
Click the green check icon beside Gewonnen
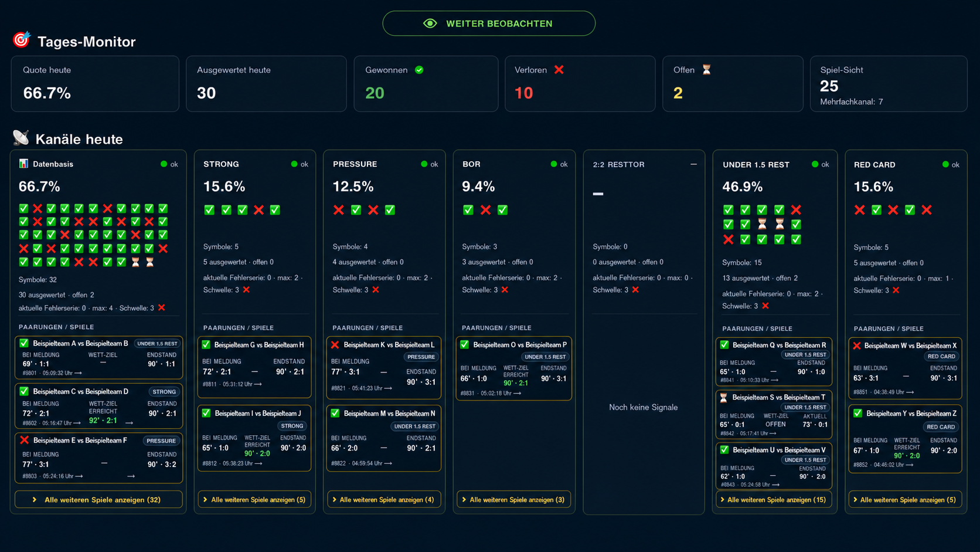tap(419, 70)
